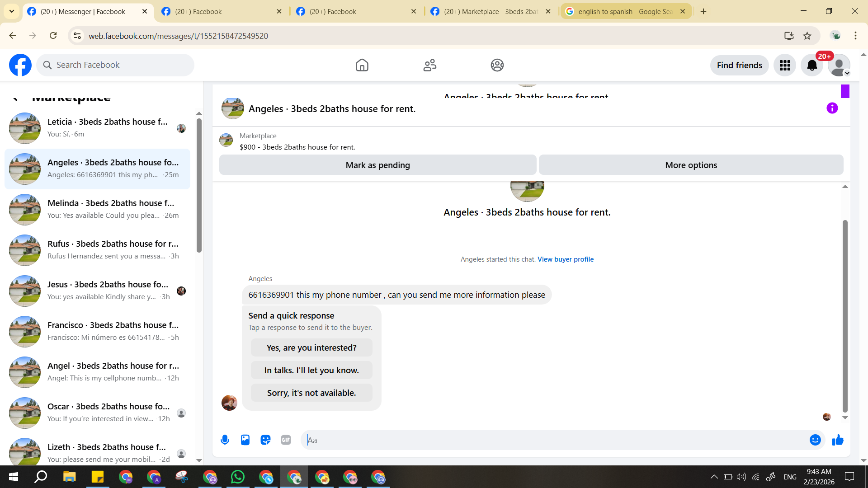Go back from the Marketplace chat list
Image resolution: width=868 pixels, height=488 pixels.
pyautogui.click(x=15, y=98)
